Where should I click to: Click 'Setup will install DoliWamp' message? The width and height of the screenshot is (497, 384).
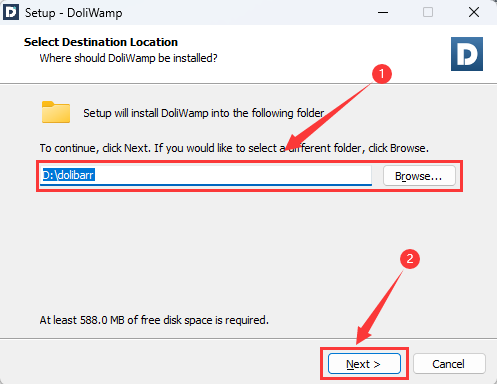(204, 113)
